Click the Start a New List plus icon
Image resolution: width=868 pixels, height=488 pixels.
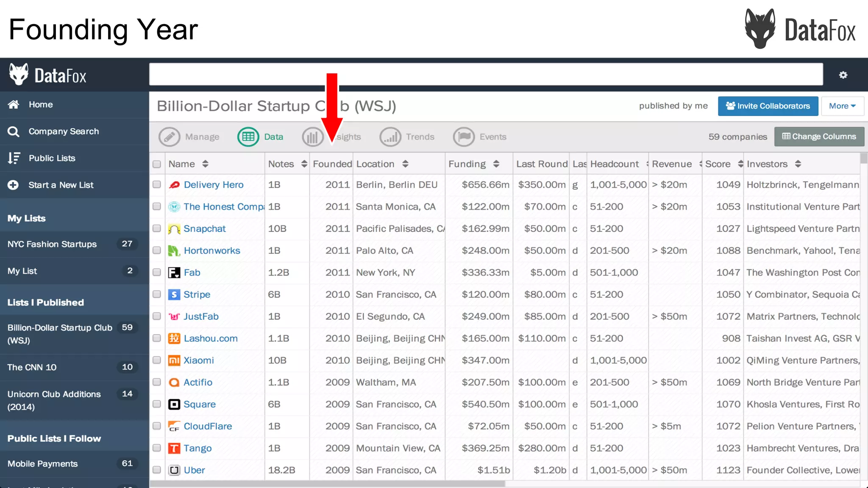tap(14, 185)
